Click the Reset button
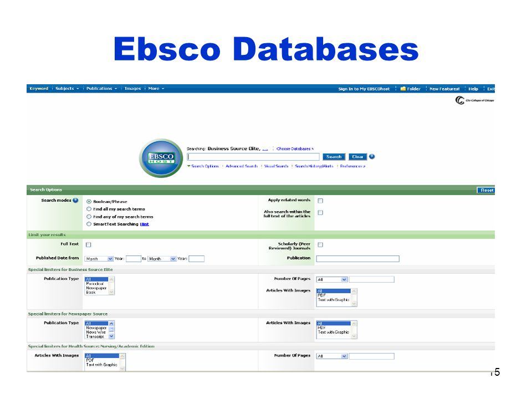The image size is (532, 399). [x=486, y=190]
